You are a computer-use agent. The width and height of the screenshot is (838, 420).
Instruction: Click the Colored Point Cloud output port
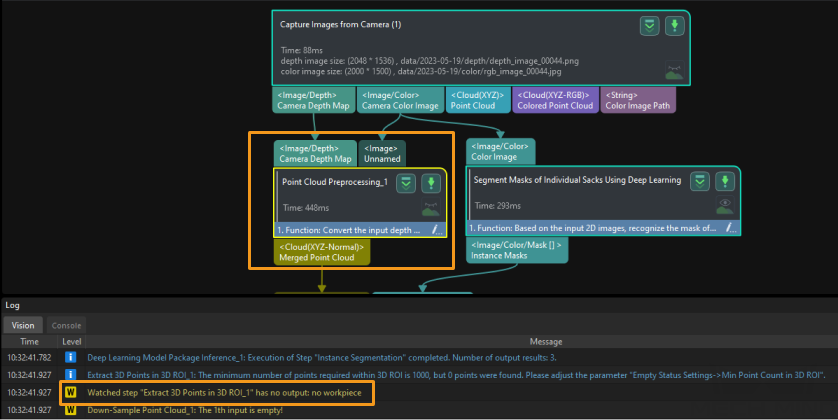tap(555, 99)
